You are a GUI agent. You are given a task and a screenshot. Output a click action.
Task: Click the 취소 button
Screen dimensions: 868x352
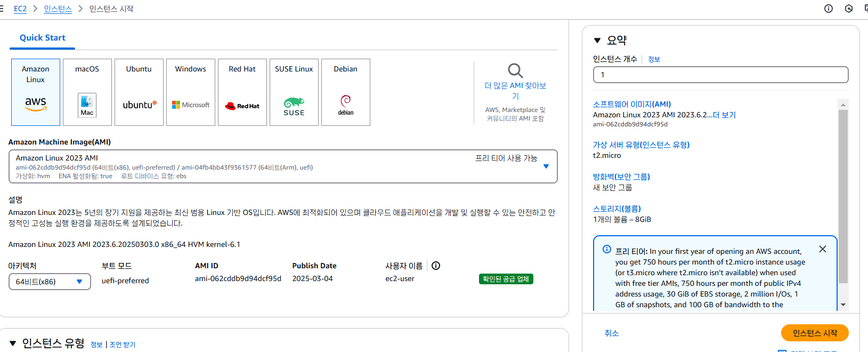612,333
